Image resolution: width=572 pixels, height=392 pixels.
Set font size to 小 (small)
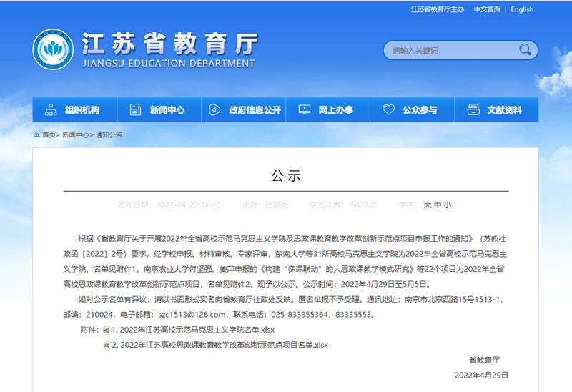point(448,205)
